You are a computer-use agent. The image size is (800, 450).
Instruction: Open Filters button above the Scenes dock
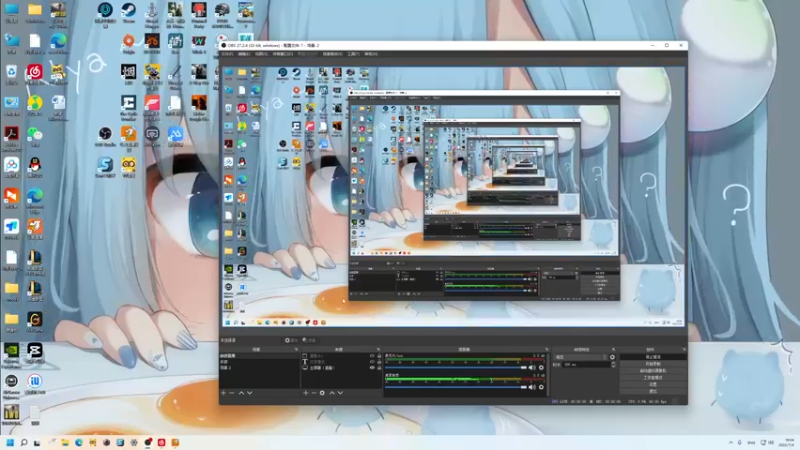309,340
